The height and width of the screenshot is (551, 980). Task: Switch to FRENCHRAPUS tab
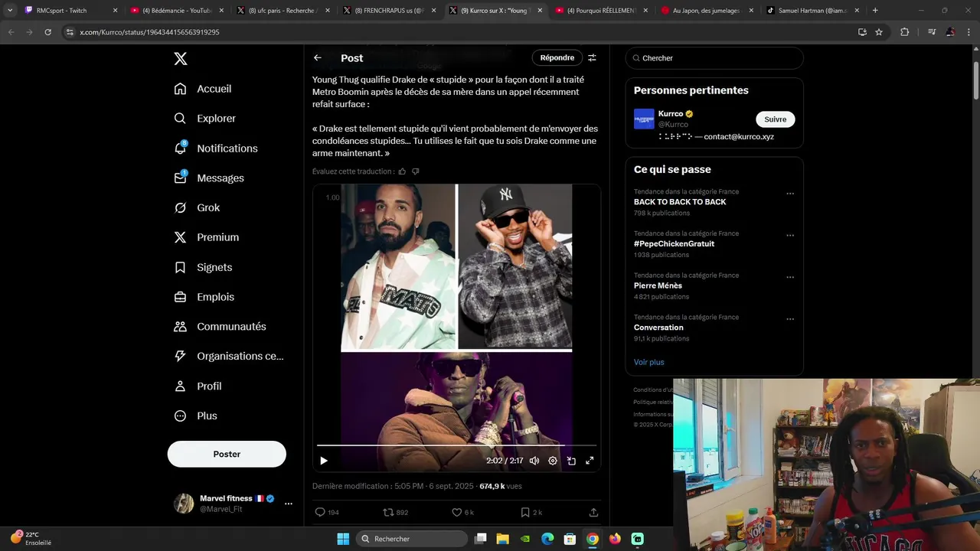click(389, 11)
